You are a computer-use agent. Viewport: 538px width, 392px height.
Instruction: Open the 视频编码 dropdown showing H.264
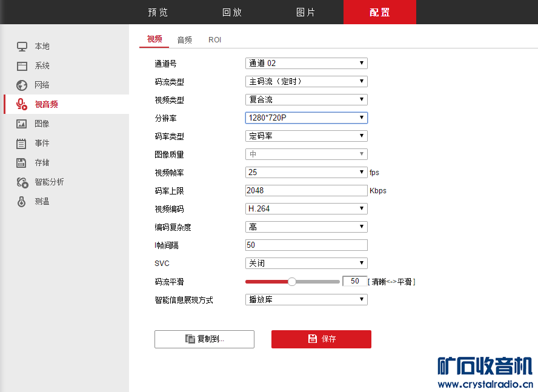pos(307,208)
